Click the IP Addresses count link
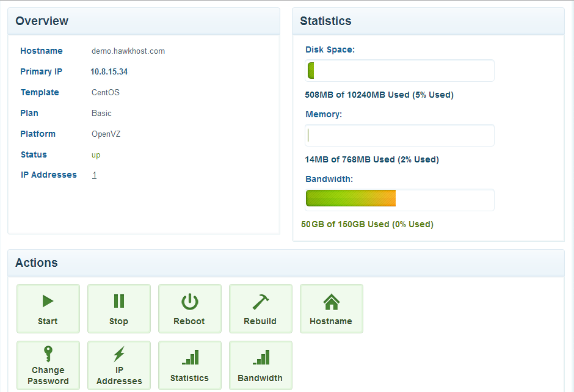574x392 pixels. point(94,175)
